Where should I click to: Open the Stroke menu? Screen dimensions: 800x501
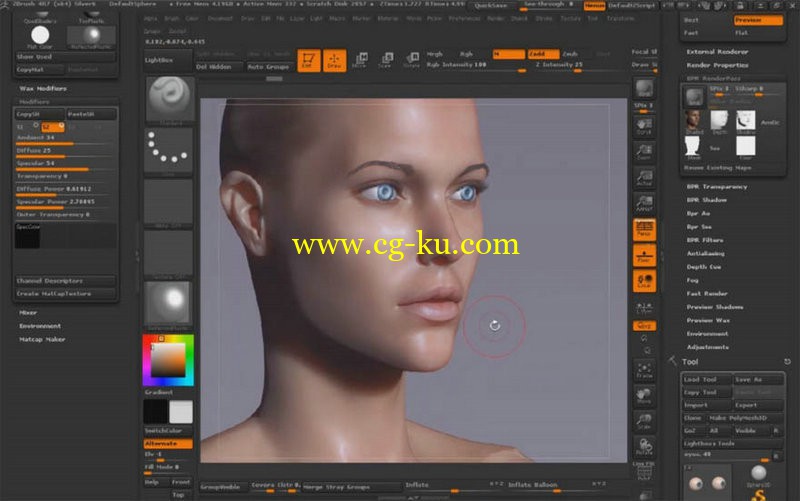click(x=544, y=18)
